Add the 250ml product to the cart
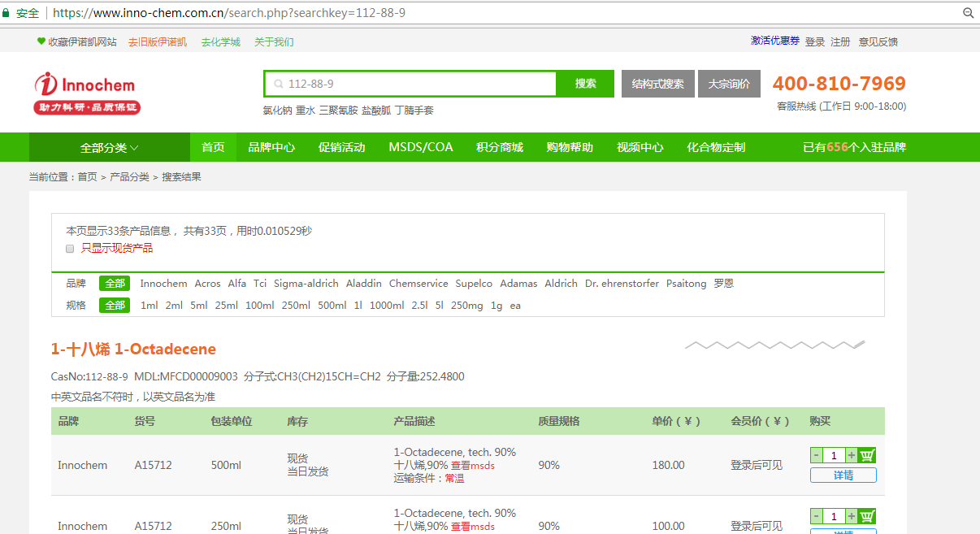The width and height of the screenshot is (980, 534). point(867,516)
